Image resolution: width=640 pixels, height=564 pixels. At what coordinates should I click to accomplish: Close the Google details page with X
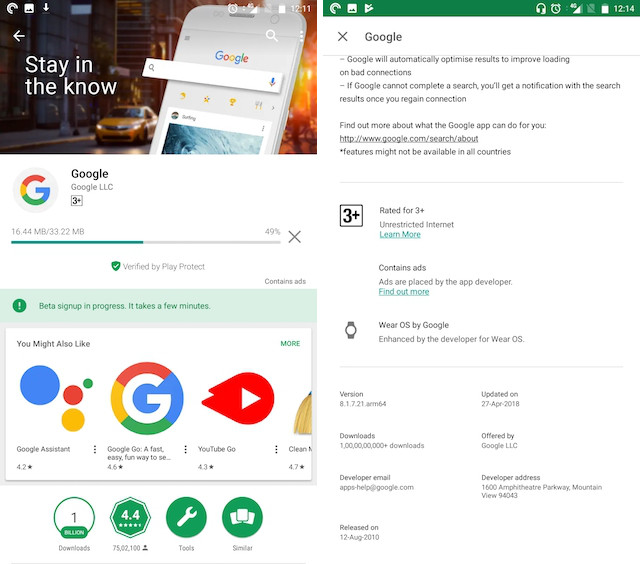click(x=343, y=37)
